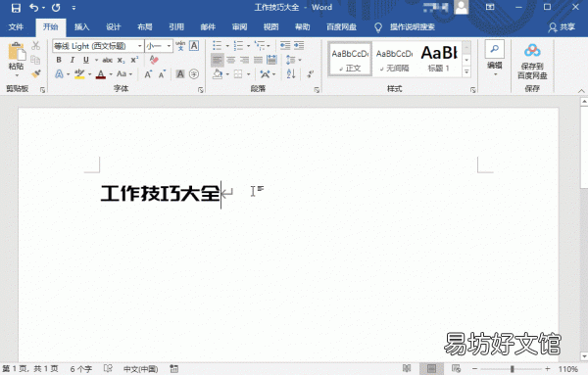Apply bullet list
This screenshot has width=588, height=375.
(x=218, y=46)
